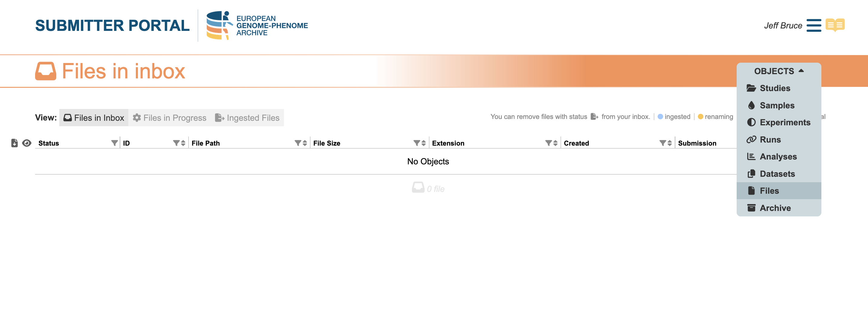The image size is (868, 316).
Task: Open Studies from the Objects menu
Action: click(775, 88)
